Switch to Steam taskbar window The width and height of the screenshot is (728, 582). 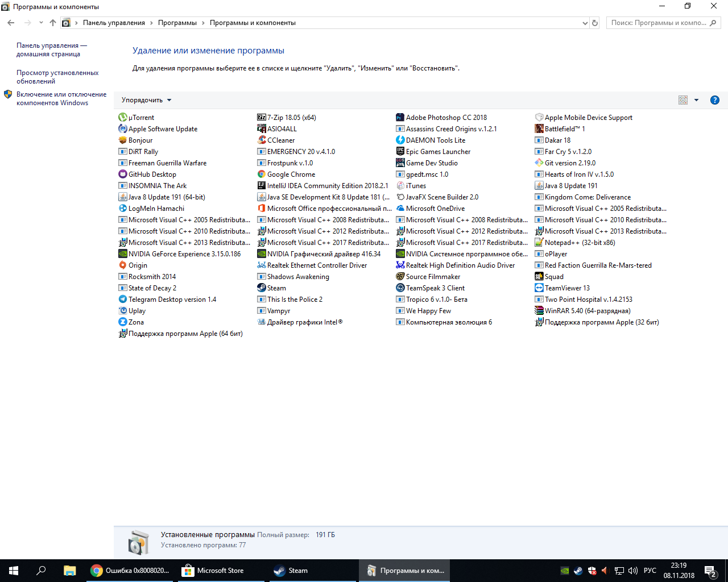coord(312,571)
